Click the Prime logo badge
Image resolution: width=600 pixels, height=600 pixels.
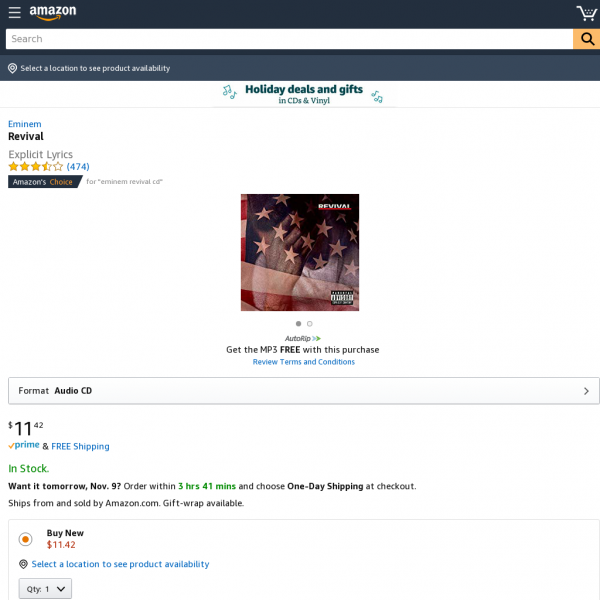24,445
